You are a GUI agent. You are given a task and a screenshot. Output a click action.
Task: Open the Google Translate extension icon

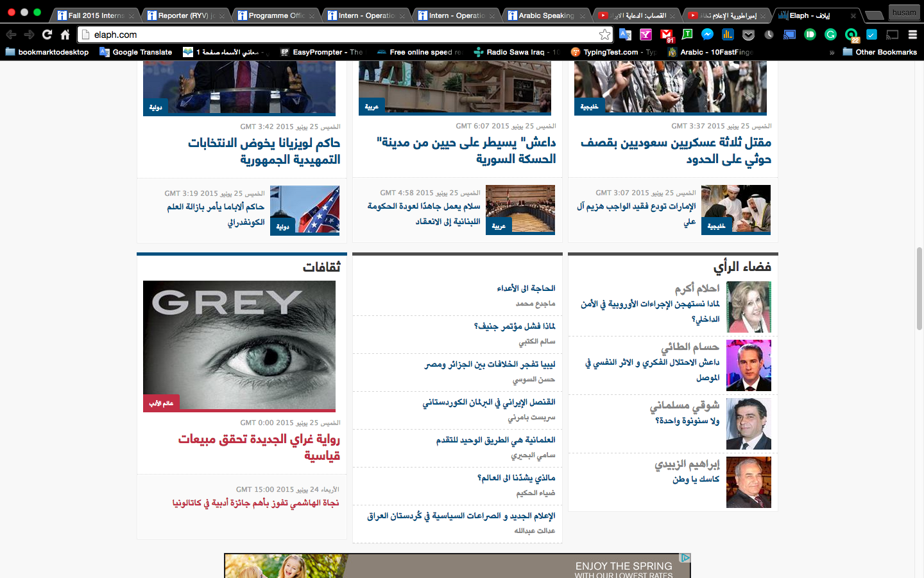point(625,35)
